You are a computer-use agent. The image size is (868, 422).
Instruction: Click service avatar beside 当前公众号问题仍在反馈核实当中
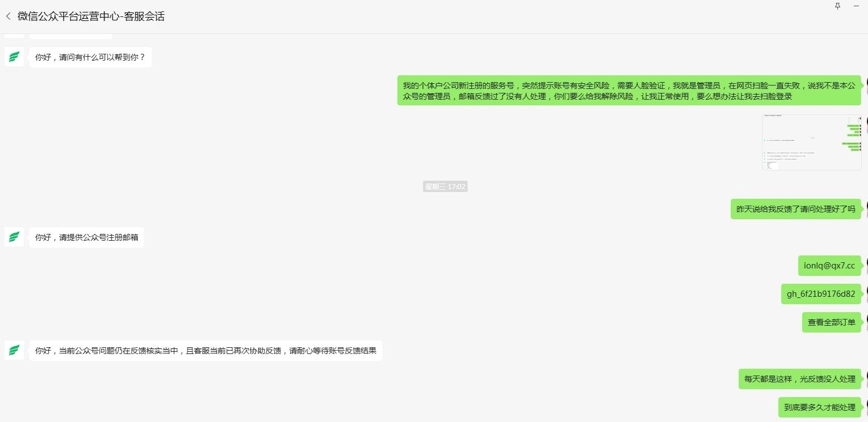click(x=14, y=350)
